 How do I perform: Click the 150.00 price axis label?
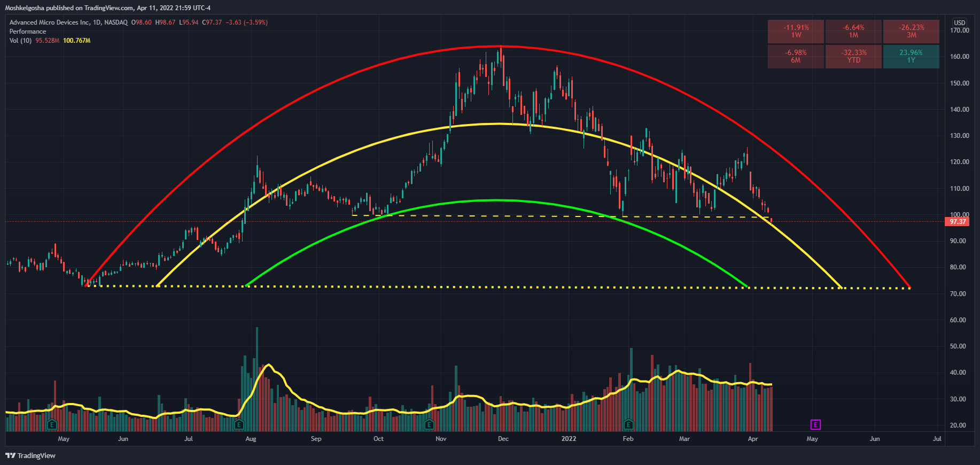(x=960, y=83)
